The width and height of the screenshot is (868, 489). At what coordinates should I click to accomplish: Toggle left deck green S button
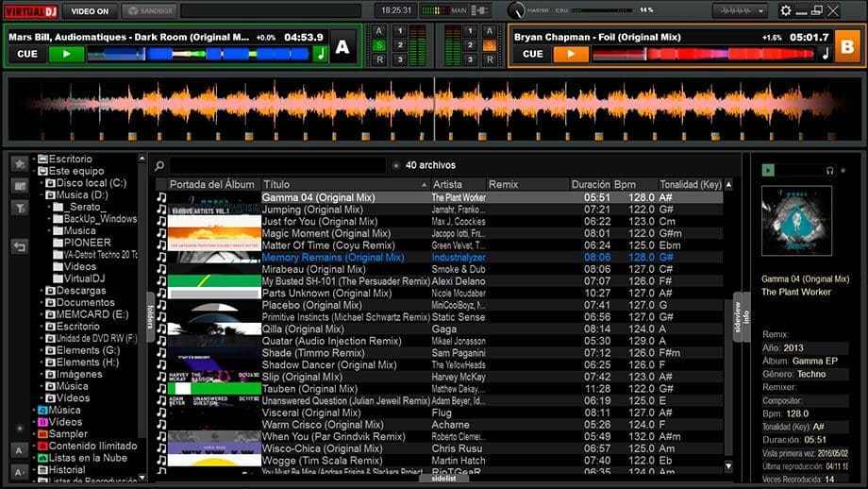tap(378, 45)
